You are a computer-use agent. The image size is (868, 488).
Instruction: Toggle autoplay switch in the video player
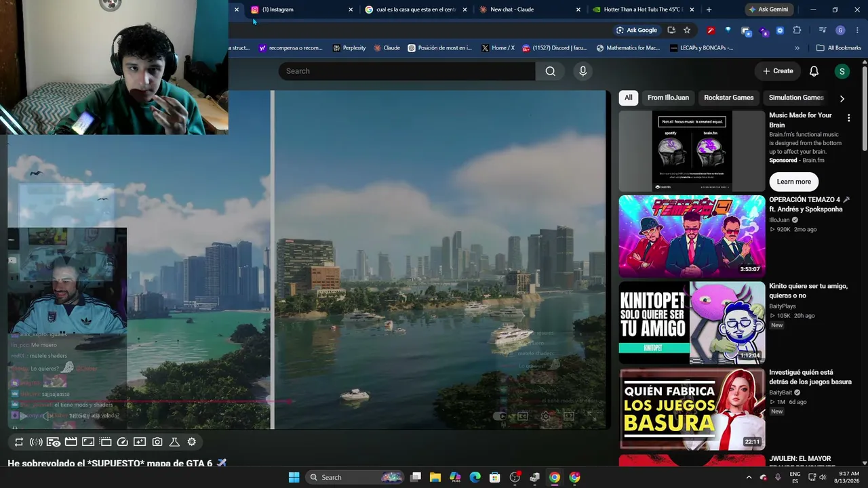[x=501, y=416]
